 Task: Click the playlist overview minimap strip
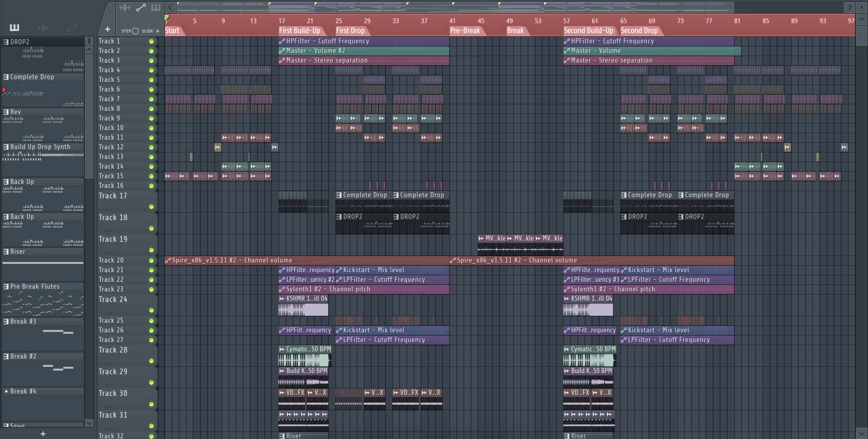[455, 8]
